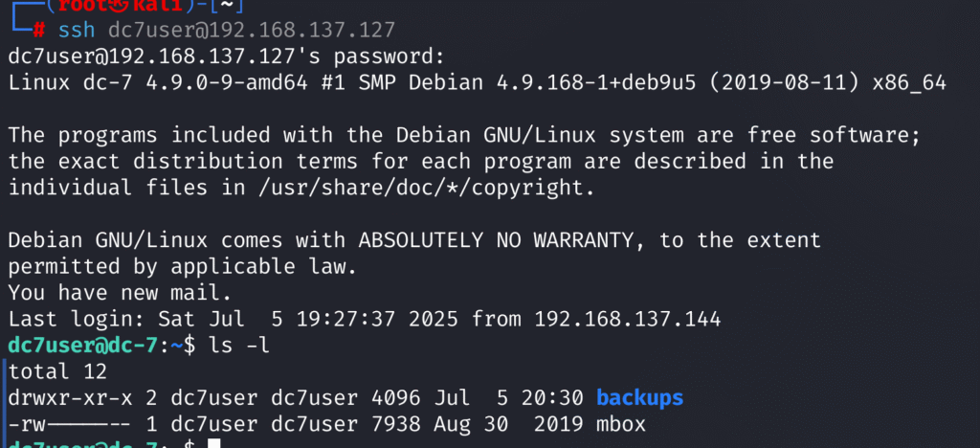Click the green dc7user@dc-7 prompt
Image resolution: width=980 pixels, height=448 pixels.
pyautogui.click(x=82, y=346)
